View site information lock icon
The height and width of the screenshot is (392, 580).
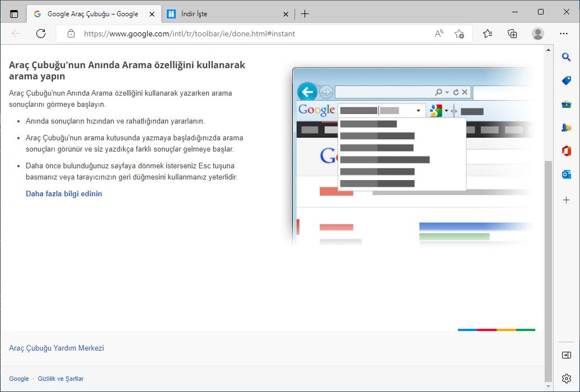tap(71, 34)
